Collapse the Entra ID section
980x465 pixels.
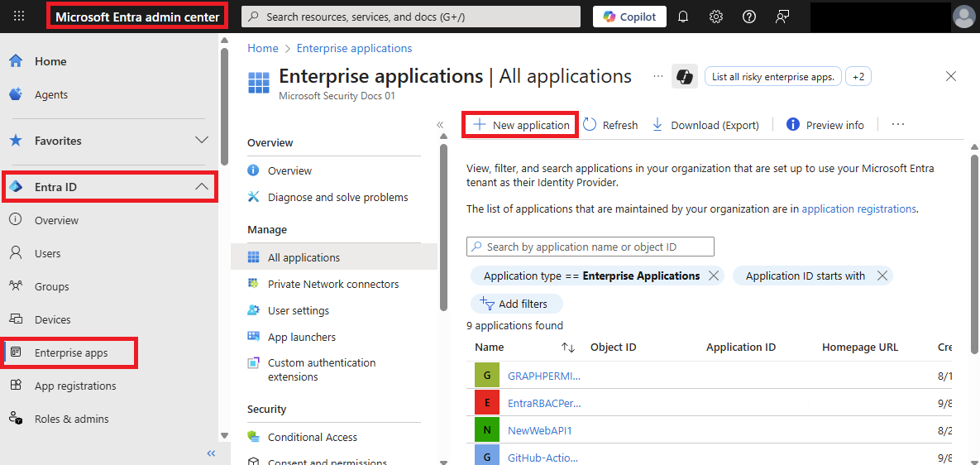coord(201,187)
